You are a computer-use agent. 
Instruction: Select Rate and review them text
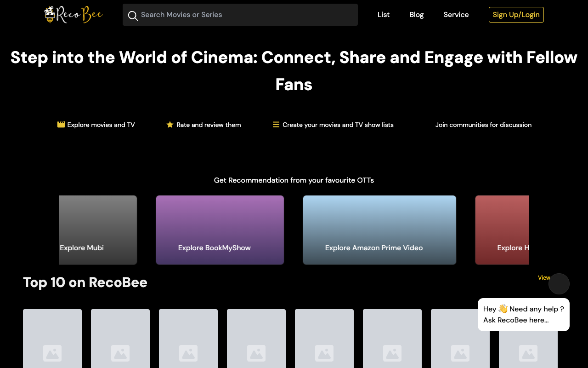[209, 125]
